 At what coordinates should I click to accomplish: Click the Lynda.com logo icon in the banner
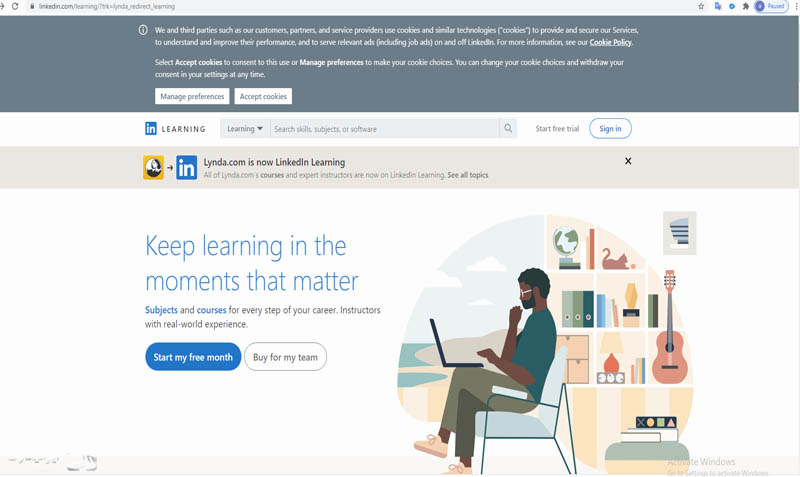(x=154, y=167)
